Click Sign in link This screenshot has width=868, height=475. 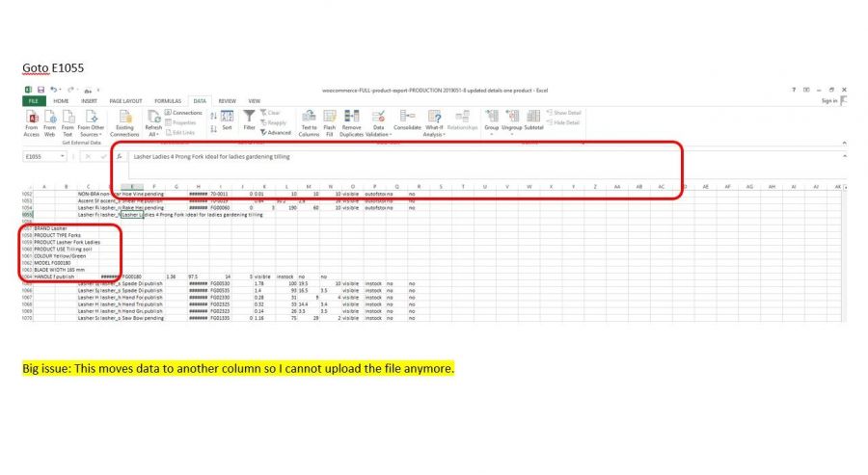point(829,101)
